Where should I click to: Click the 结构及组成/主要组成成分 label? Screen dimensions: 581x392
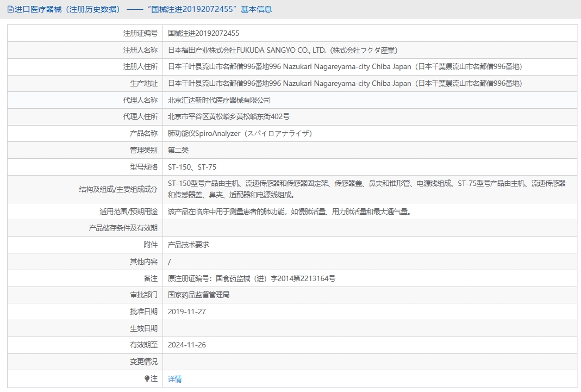(118, 189)
